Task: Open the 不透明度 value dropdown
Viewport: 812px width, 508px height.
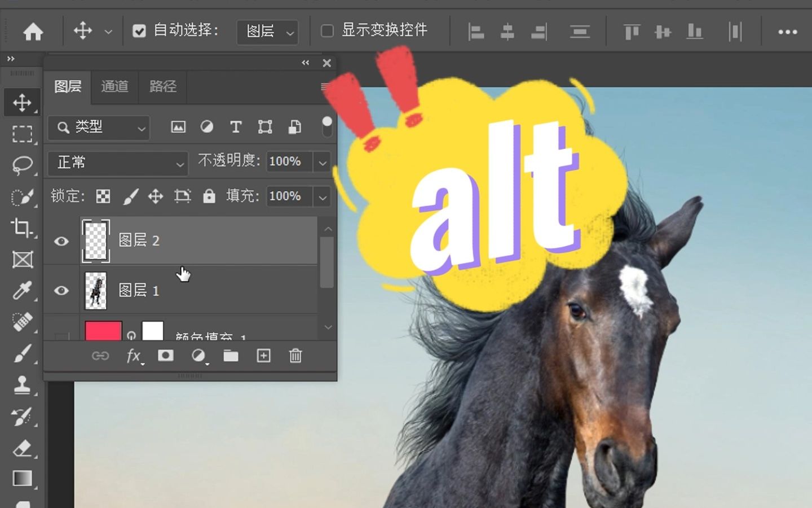Action: (321, 162)
